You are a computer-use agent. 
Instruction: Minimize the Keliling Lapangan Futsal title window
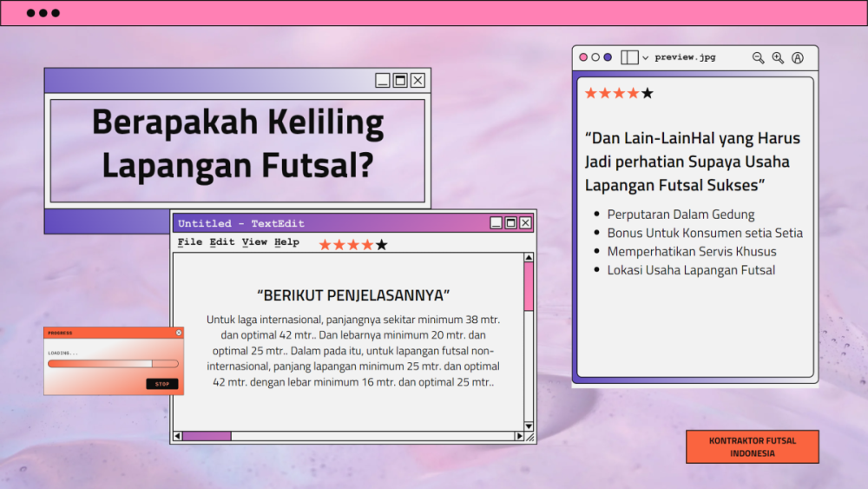(382, 80)
